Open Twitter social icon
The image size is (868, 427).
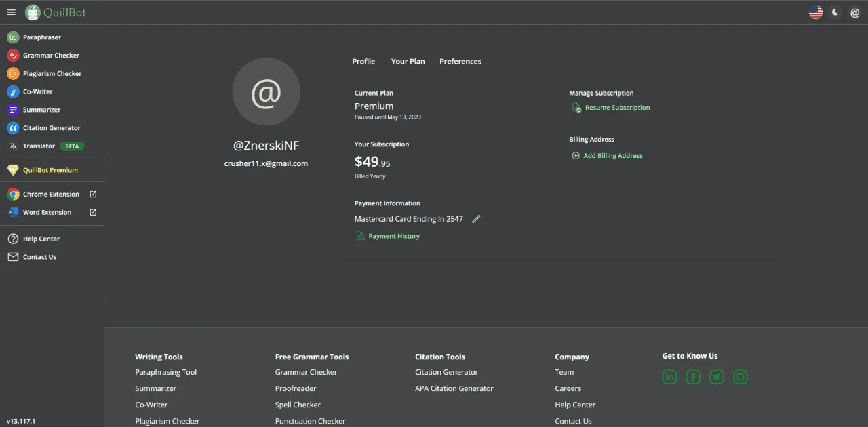pos(717,378)
